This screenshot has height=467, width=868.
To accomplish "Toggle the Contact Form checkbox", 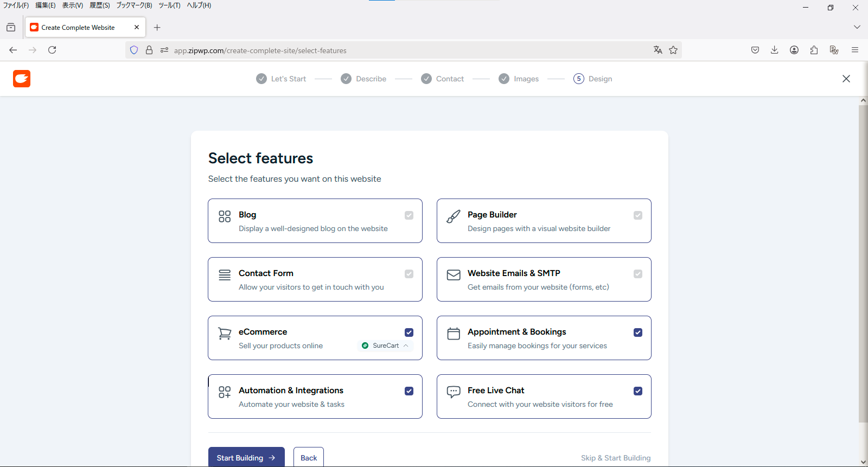I will 409,274.
